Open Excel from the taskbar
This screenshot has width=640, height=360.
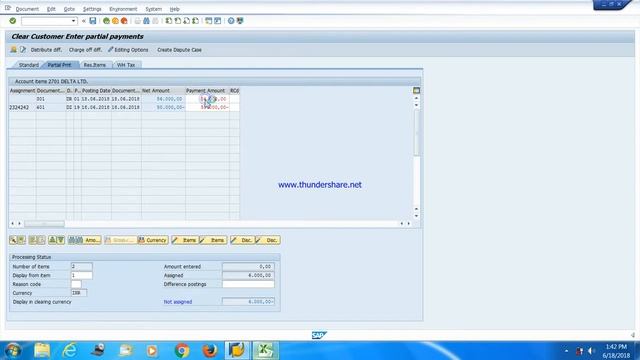266,350
